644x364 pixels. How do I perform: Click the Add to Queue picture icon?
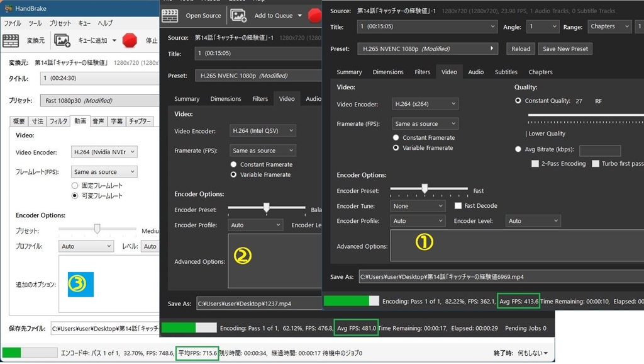238,15
